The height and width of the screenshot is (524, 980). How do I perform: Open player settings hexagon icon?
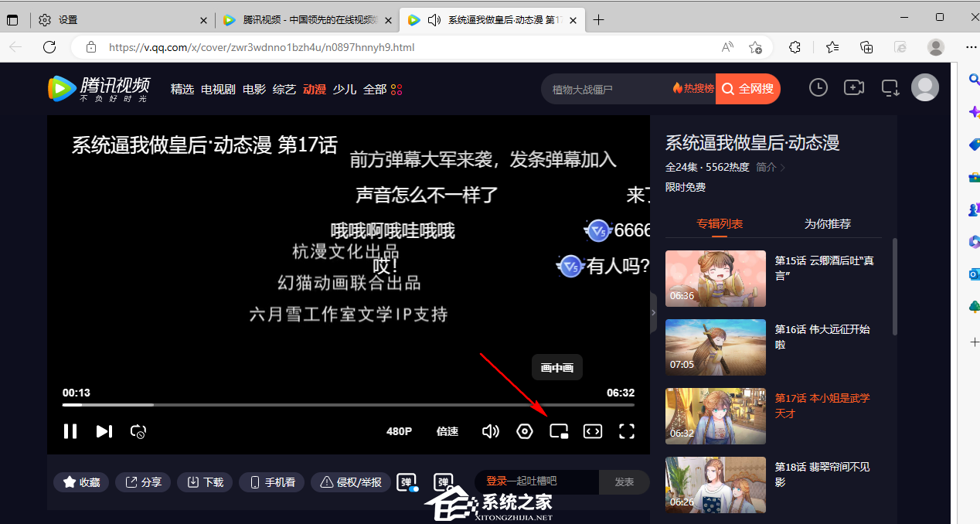[525, 431]
